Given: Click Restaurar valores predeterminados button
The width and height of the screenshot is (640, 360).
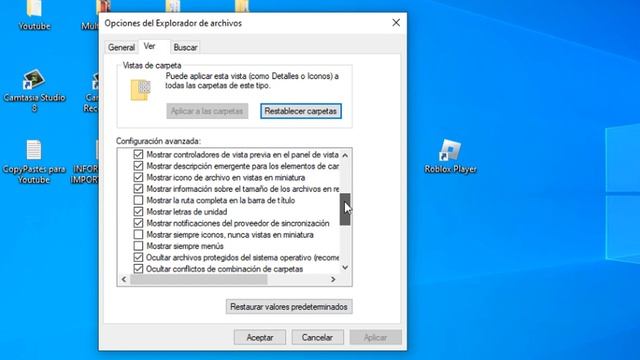Looking at the screenshot, I should click(x=289, y=307).
